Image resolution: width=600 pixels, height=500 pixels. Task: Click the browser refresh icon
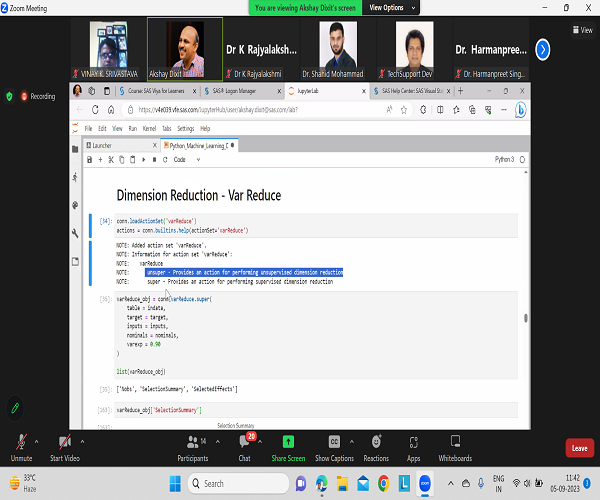[95, 110]
